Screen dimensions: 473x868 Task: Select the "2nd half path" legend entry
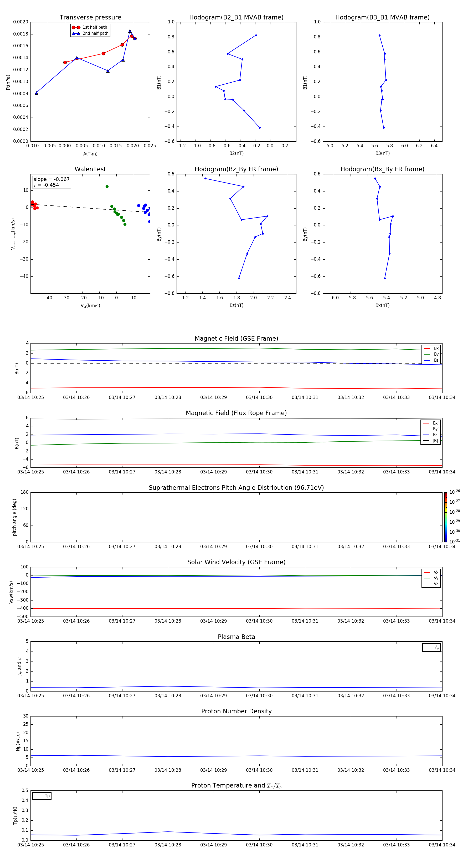pos(90,33)
